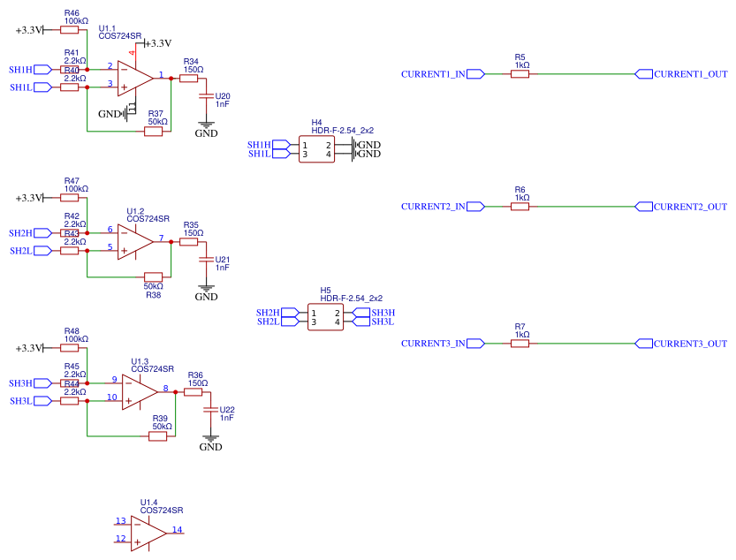The image size is (736, 560).
Task: Select the CURRENT2_IN net port
Action: pyautogui.click(x=475, y=207)
